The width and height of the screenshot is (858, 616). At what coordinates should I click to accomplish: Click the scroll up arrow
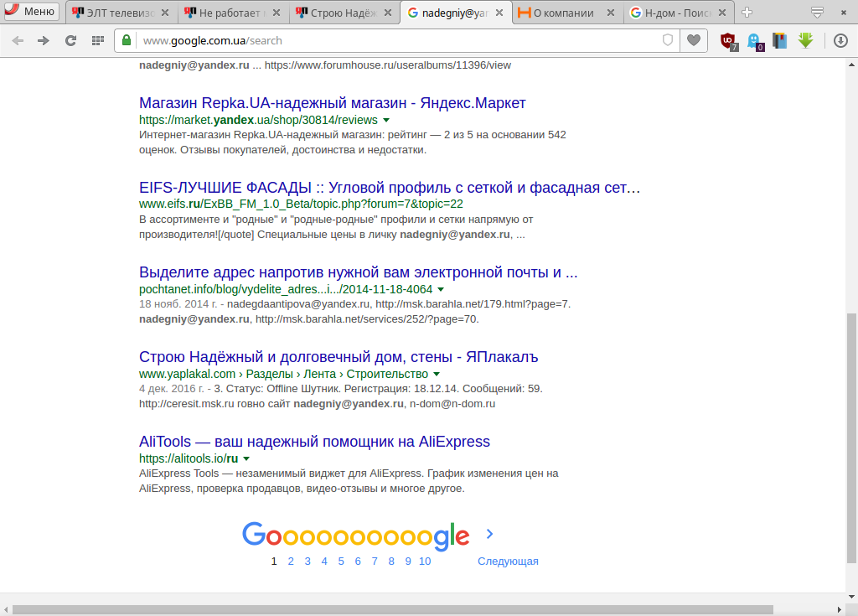click(851, 65)
